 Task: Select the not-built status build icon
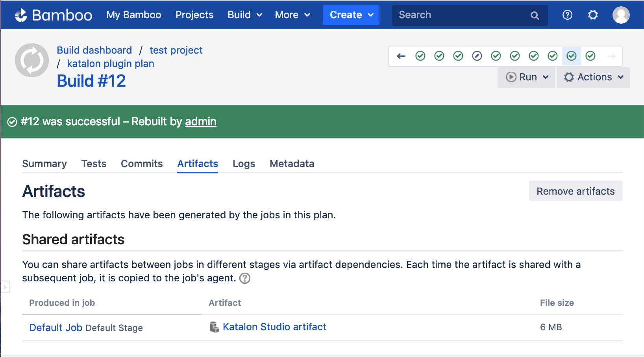[477, 56]
